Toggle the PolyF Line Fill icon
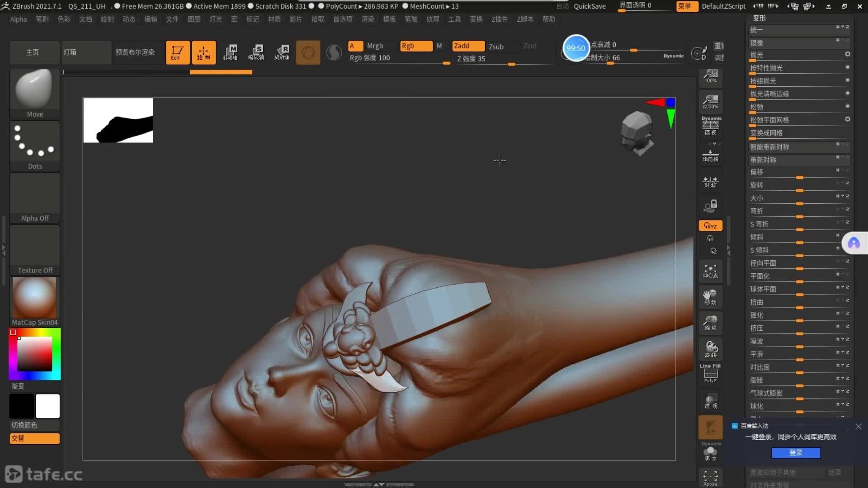 (710, 374)
